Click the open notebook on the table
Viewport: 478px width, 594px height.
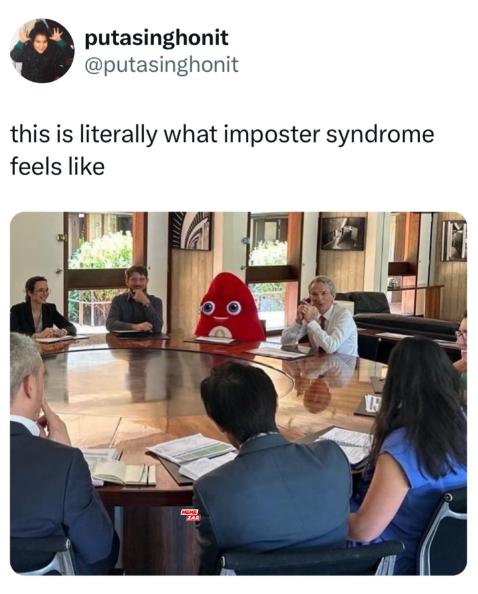point(123,473)
